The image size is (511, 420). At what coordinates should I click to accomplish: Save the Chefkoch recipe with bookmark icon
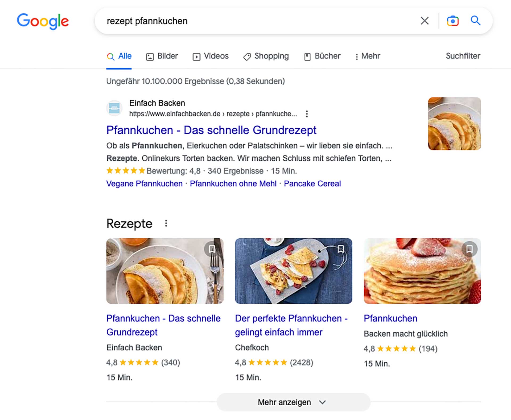click(x=341, y=249)
